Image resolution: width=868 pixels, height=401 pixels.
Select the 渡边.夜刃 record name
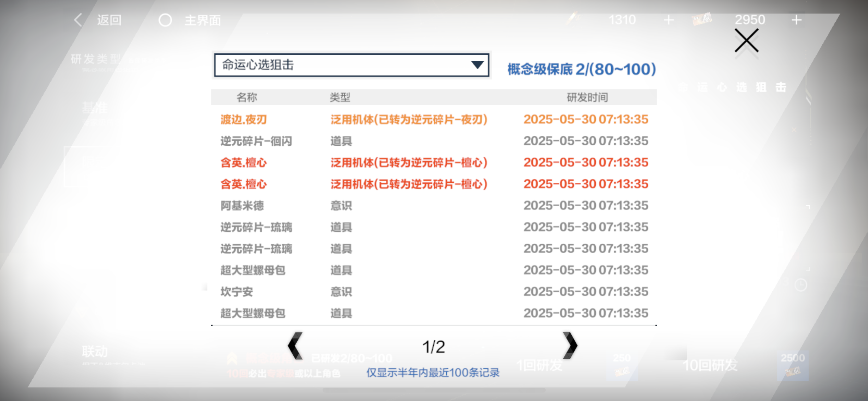[x=243, y=119]
